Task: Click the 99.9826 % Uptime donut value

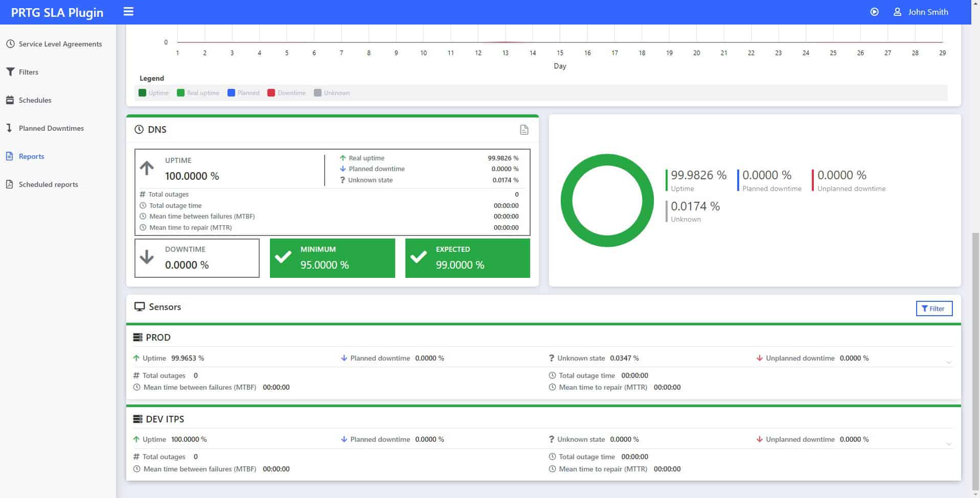Action: [x=698, y=175]
